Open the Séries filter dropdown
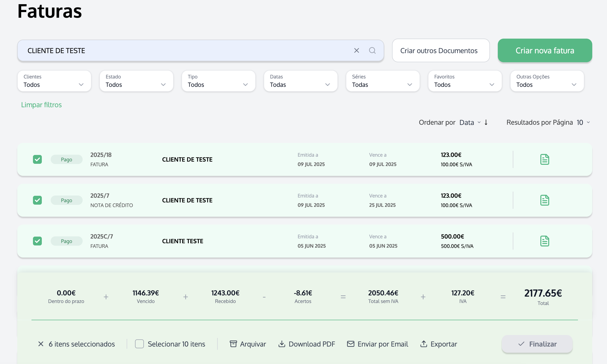The image size is (607, 364). 383,81
